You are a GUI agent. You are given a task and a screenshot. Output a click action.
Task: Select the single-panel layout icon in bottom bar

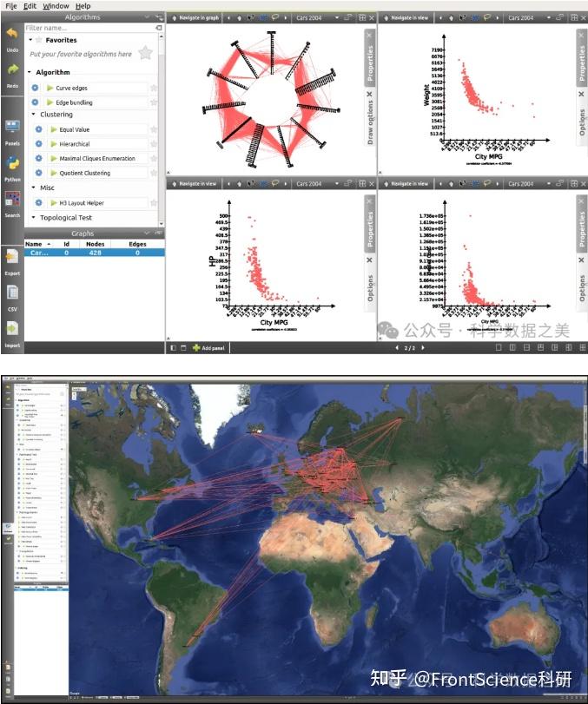(499, 347)
